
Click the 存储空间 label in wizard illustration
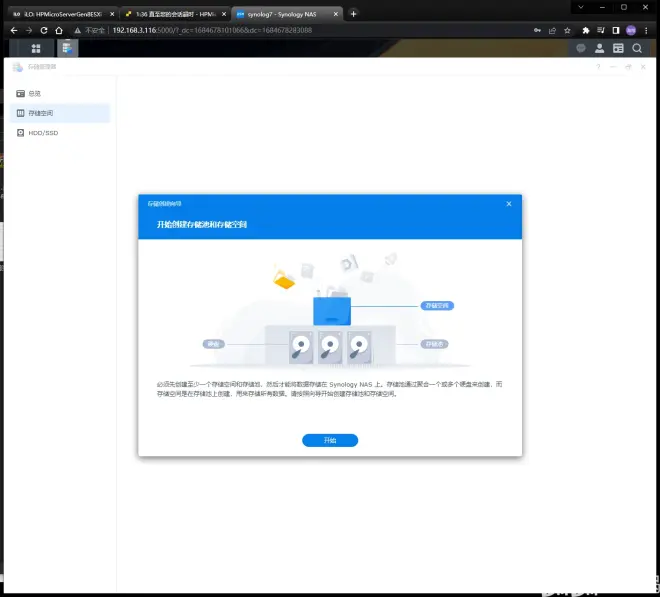(x=437, y=306)
